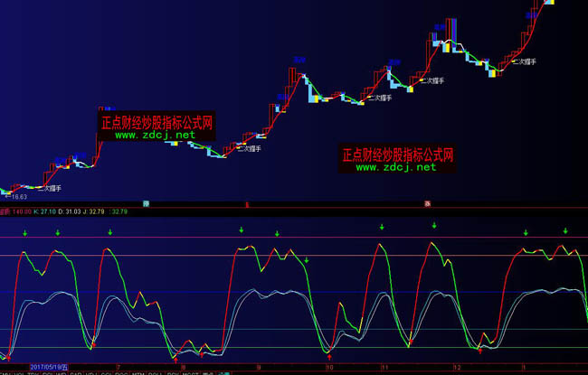The height and width of the screenshot is (375, 588).
Task: Open the www.zdcj.net link in the left watermark
Action: tap(155, 135)
